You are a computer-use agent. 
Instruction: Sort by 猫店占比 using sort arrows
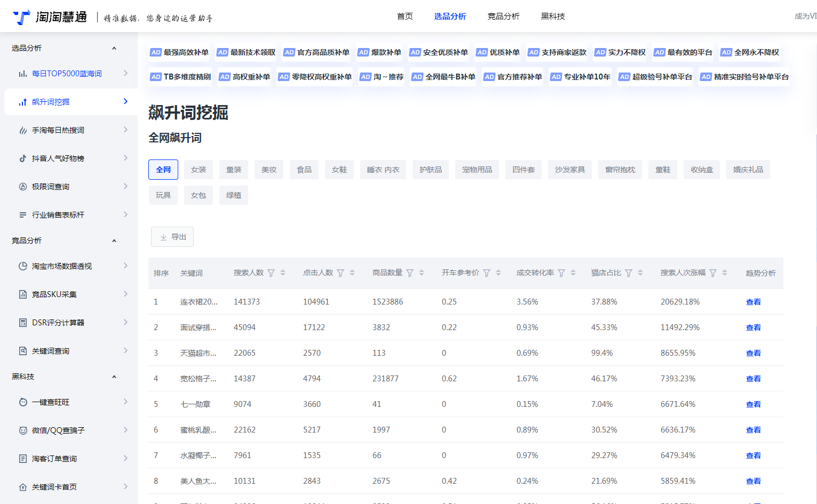click(x=640, y=273)
